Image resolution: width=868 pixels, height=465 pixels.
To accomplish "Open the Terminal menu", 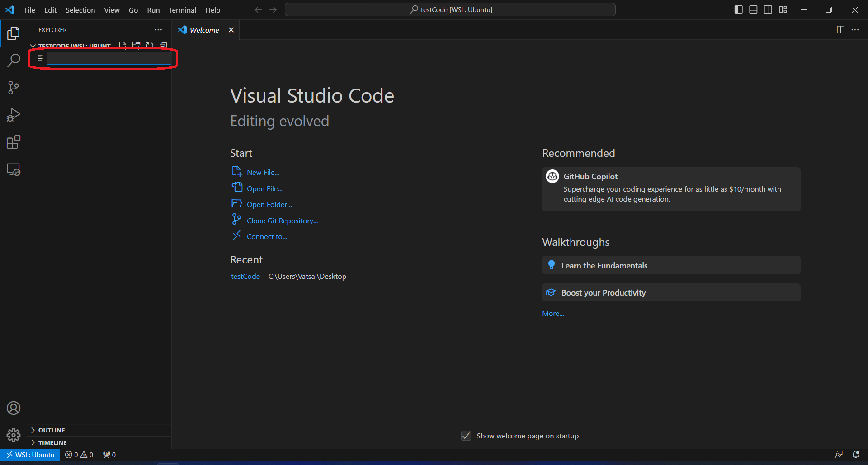I will tap(182, 10).
